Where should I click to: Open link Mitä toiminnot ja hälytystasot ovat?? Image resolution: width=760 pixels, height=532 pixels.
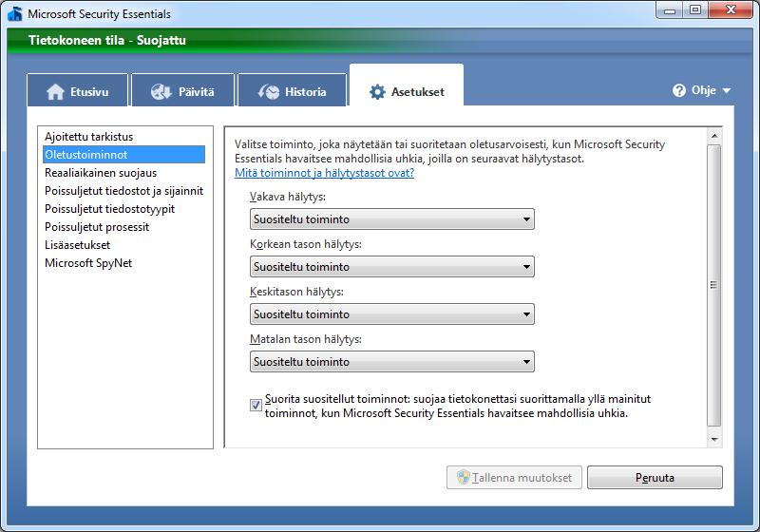[x=324, y=173]
